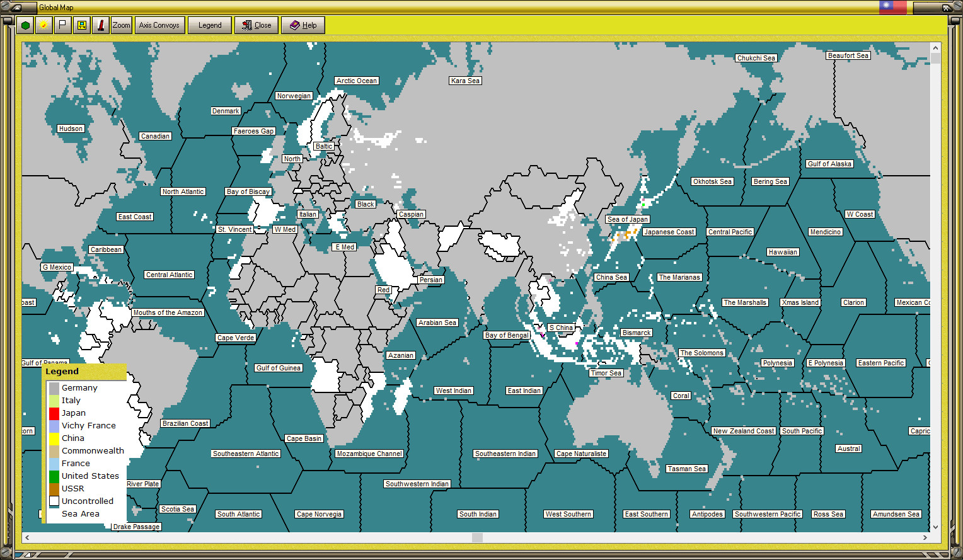The width and height of the screenshot is (963, 560).
Task: Select the Bay of Bengal label
Action: click(507, 335)
